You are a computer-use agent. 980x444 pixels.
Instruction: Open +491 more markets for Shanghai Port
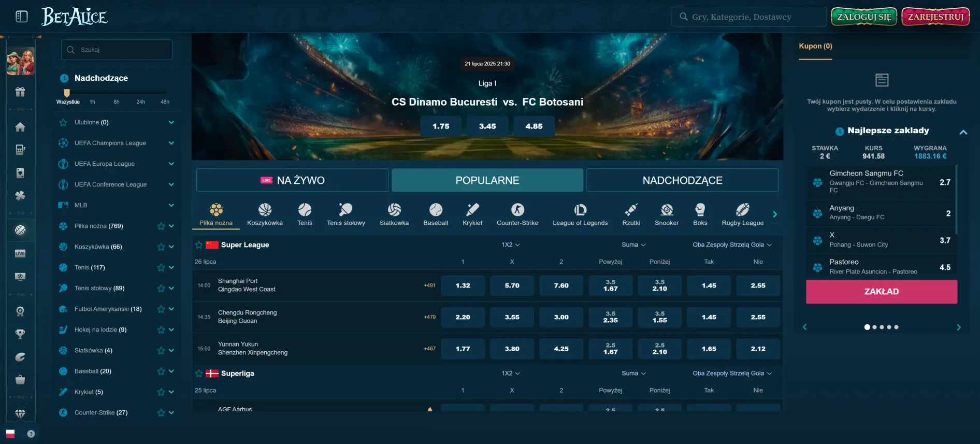click(429, 285)
